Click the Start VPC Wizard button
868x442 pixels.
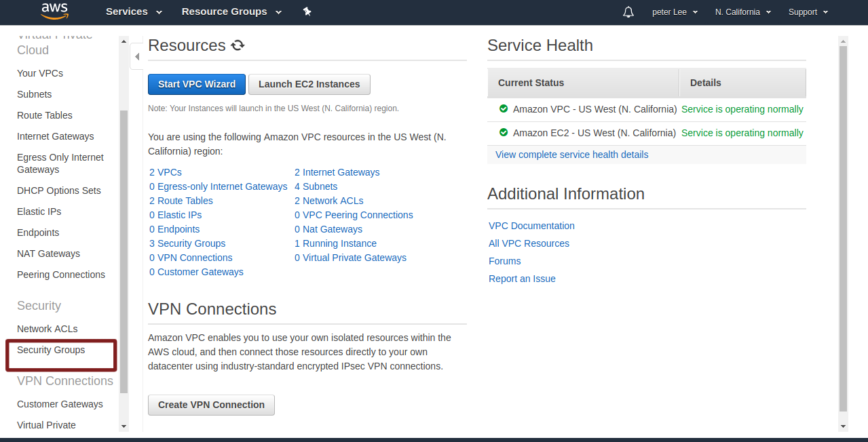[197, 84]
